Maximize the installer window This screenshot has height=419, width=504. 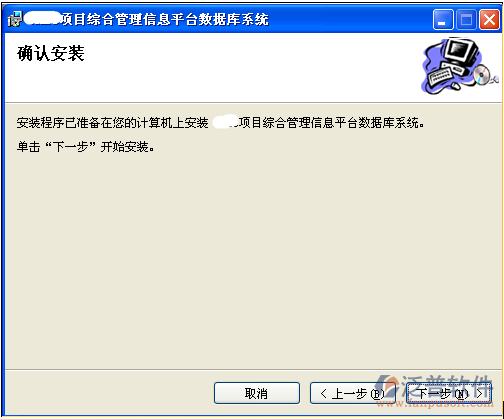point(466,20)
